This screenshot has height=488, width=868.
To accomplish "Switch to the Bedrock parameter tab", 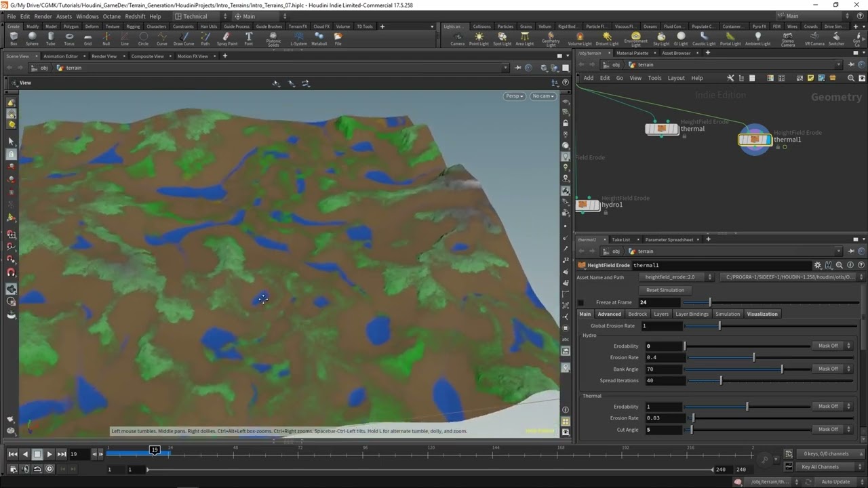I will point(637,314).
